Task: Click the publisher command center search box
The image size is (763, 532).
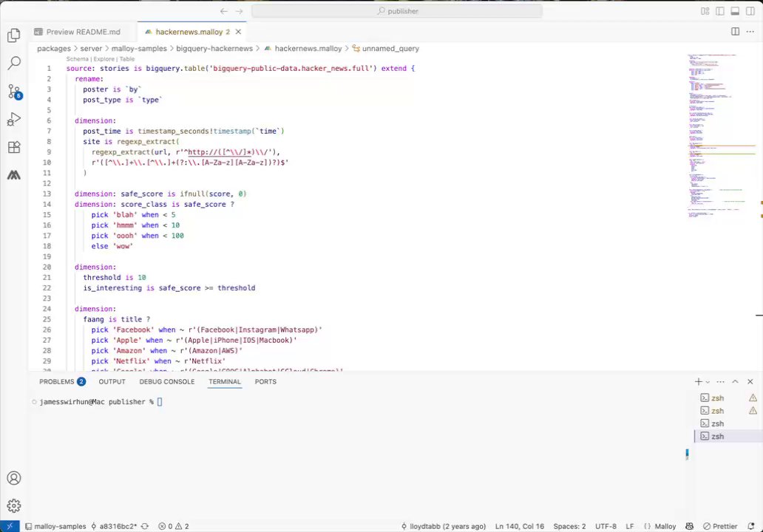Action: pos(397,11)
